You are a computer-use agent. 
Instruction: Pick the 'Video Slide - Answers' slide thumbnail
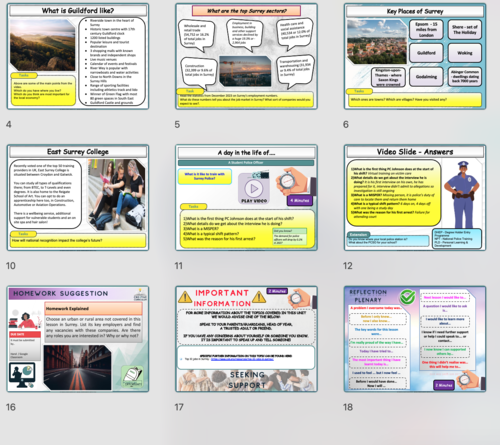(415, 198)
